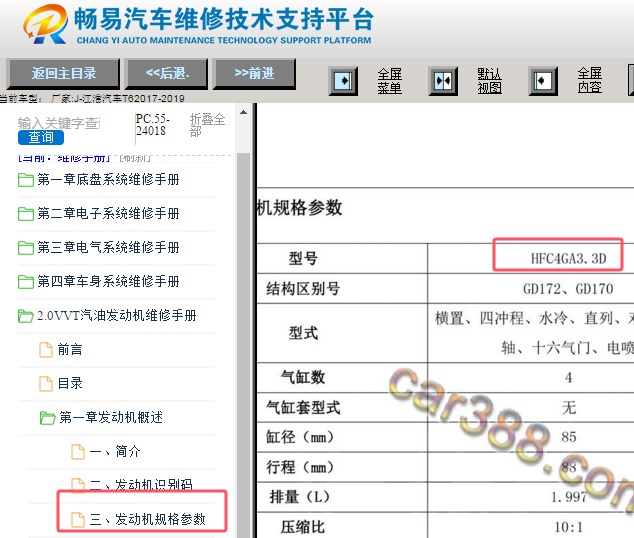This screenshot has height=538, width=634.
Task: Click the 1.997 displacement value
Action: (x=568, y=497)
